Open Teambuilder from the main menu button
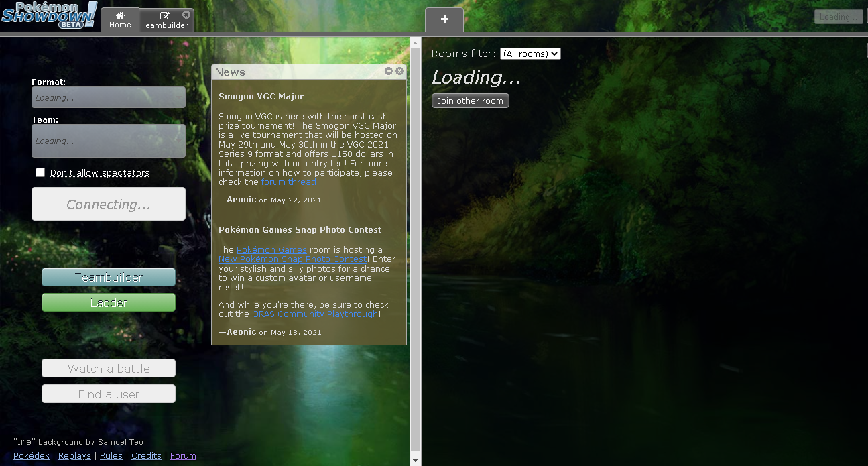The width and height of the screenshot is (868, 466). [x=109, y=277]
